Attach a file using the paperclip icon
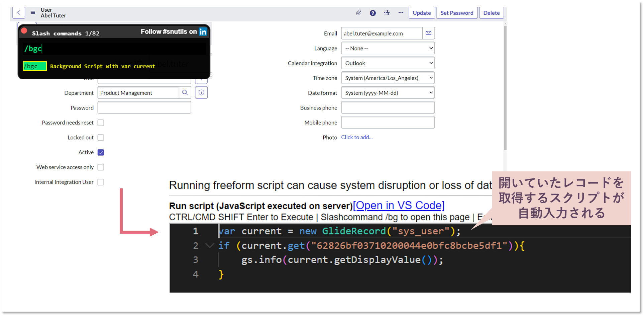 click(358, 12)
